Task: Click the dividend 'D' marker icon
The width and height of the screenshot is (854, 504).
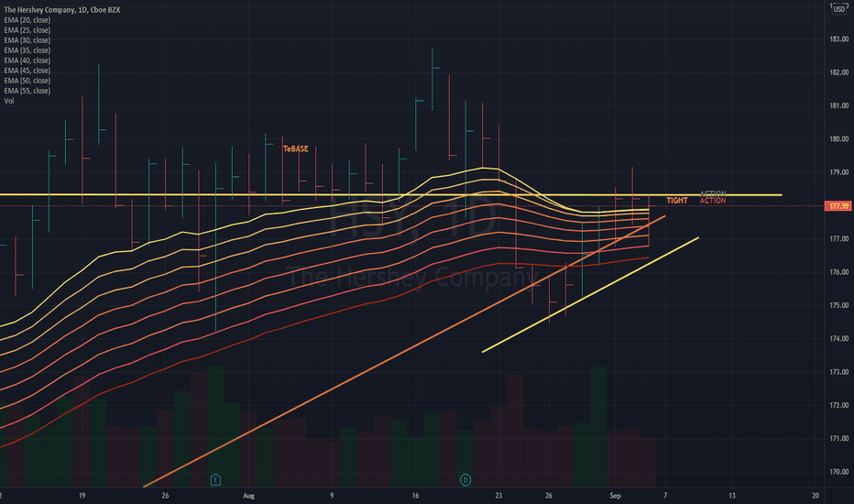Action: 465,480
